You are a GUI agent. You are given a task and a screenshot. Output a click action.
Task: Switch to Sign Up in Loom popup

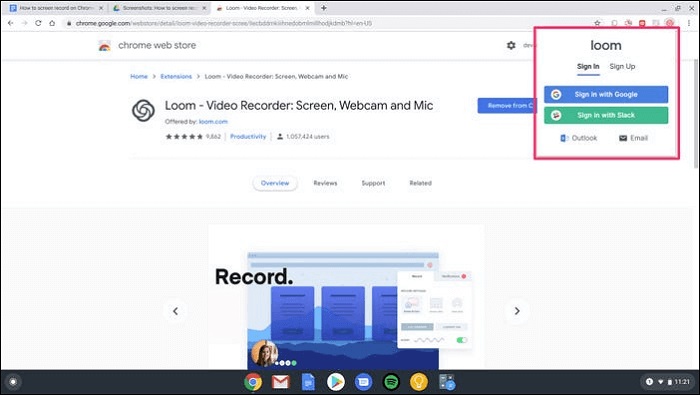(x=622, y=67)
